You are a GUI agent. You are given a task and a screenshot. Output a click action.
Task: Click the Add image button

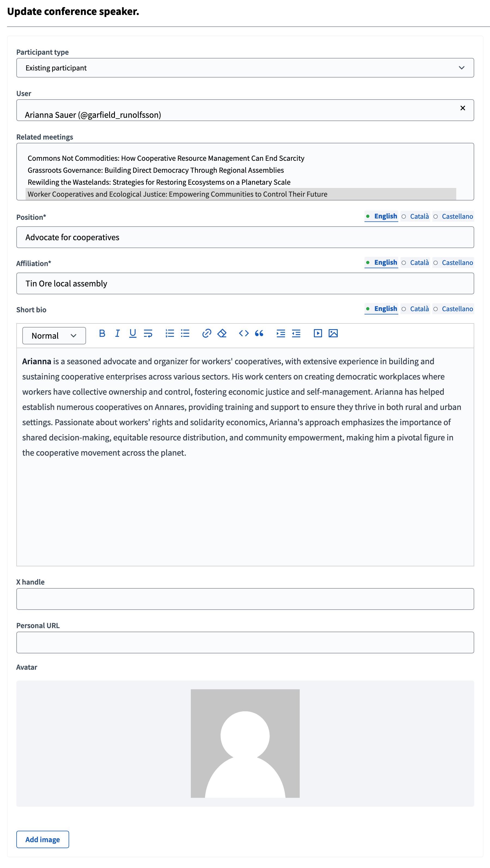point(42,839)
